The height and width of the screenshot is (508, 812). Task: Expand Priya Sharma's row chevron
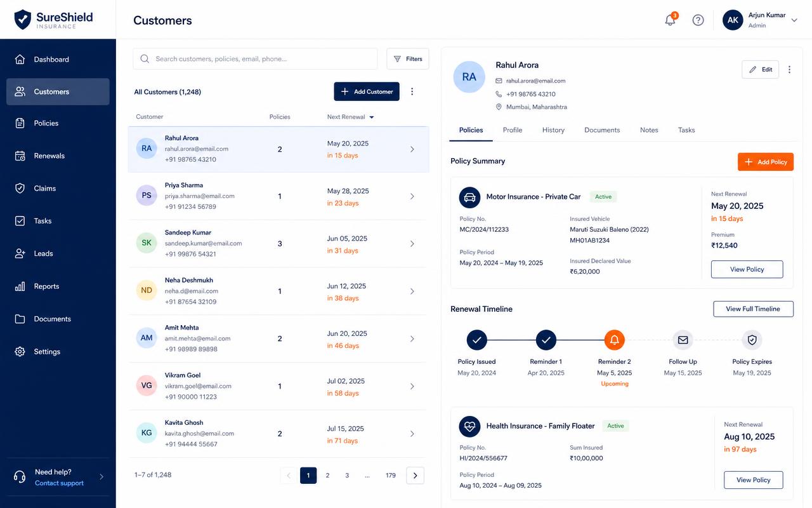412,196
